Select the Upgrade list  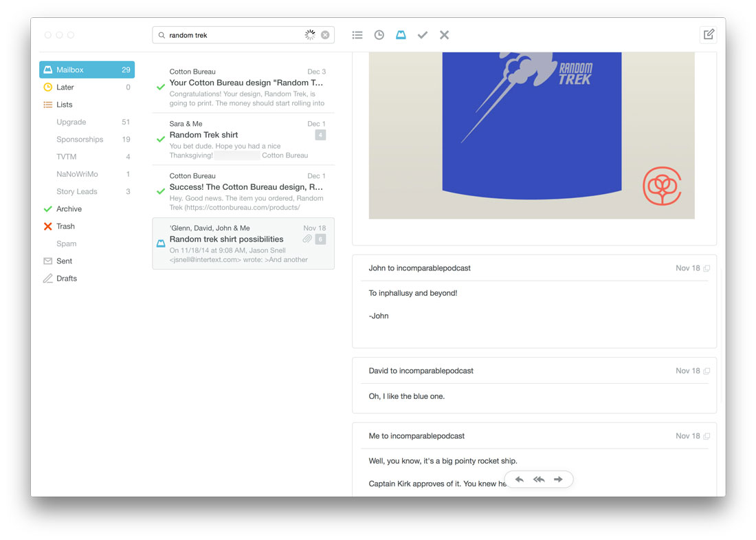[x=87, y=122]
